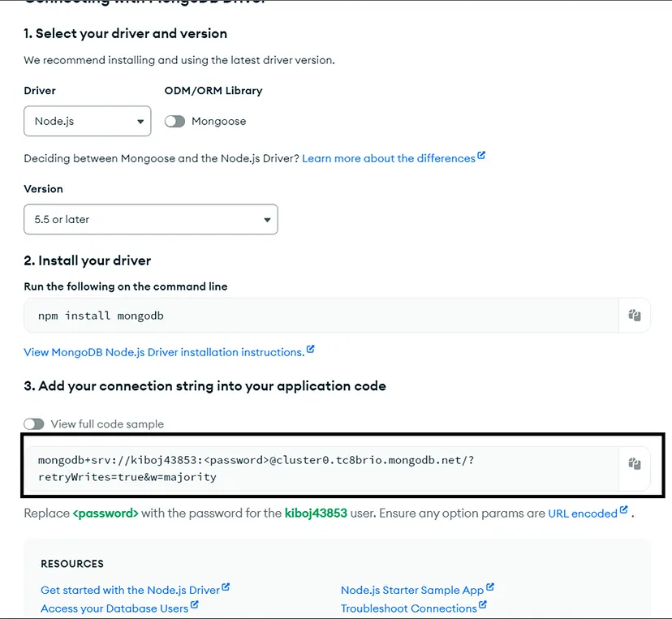Click external icon beside Troubleshoot Connections
Viewport: 672px width, 619px height.
pos(483,605)
